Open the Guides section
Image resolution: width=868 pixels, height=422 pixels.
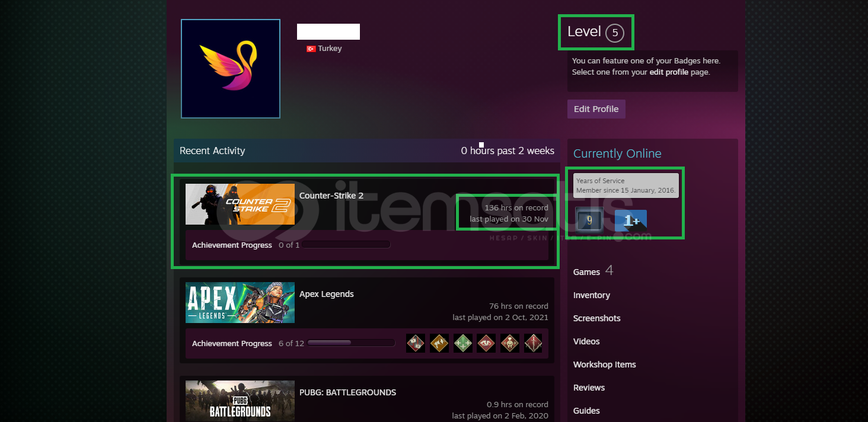coord(586,411)
